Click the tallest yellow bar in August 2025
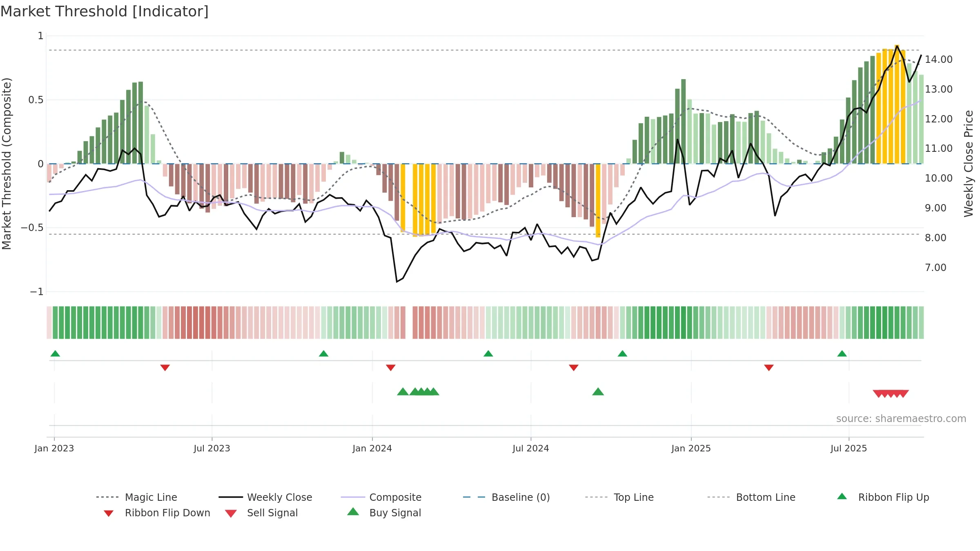980x551 pixels. point(897,104)
